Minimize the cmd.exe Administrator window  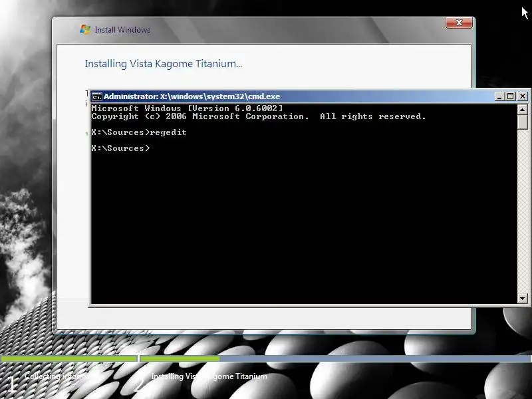click(499, 96)
